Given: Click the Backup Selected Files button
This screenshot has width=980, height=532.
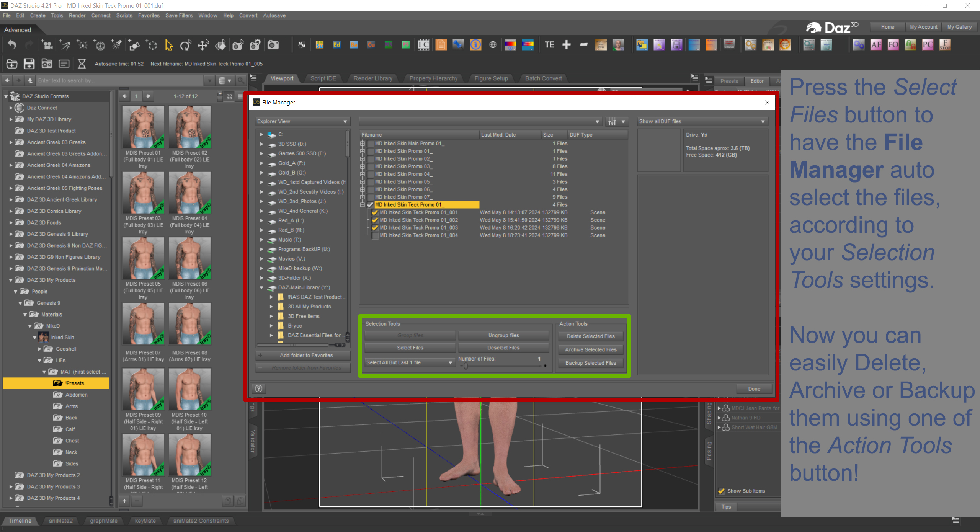Looking at the screenshot, I should coord(591,363).
